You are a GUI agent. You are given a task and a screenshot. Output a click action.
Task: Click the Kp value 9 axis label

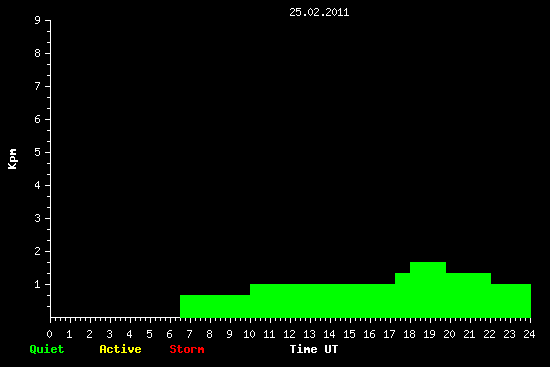[x=38, y=20]
